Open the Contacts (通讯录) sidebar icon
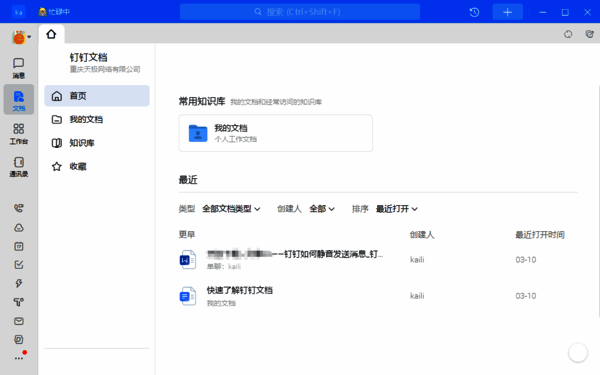This screenshot has width=600, height=375. [x=19, y=166]
